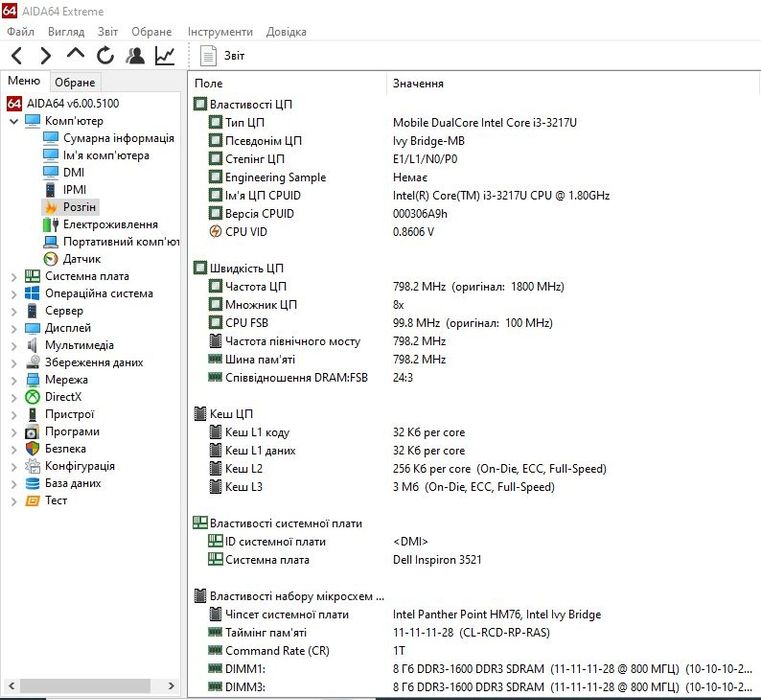
Task: Switch to the Меню sidebar tab
Action: tap(24, 81)
